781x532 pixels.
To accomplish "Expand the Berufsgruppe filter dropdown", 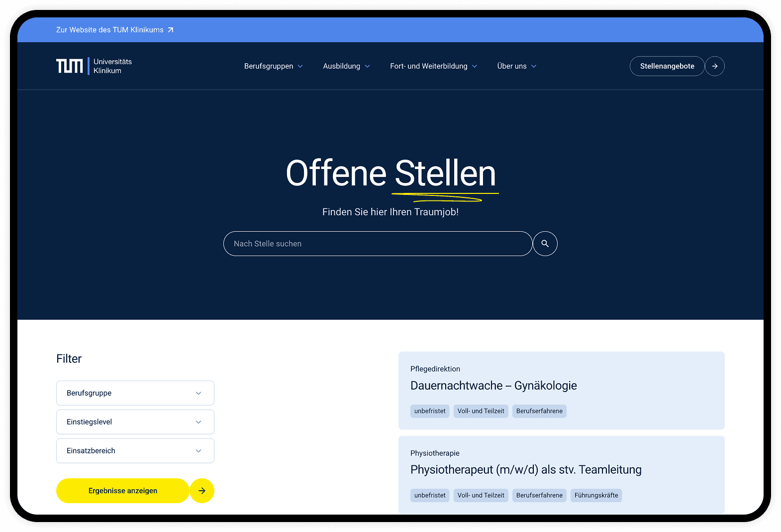I will (135, 393).
